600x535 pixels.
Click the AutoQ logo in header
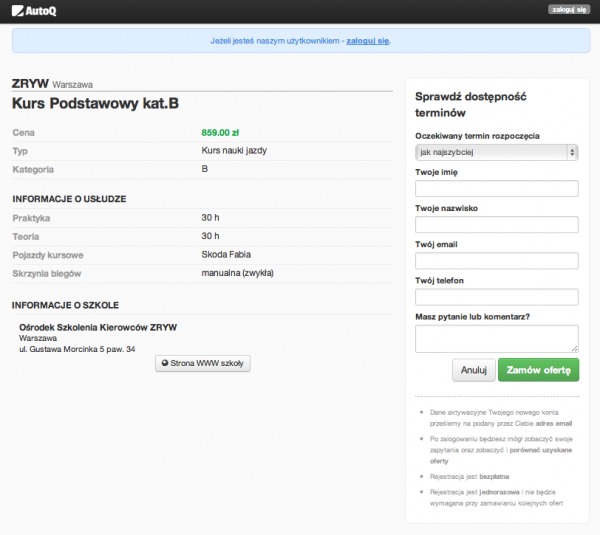point(34,11)
